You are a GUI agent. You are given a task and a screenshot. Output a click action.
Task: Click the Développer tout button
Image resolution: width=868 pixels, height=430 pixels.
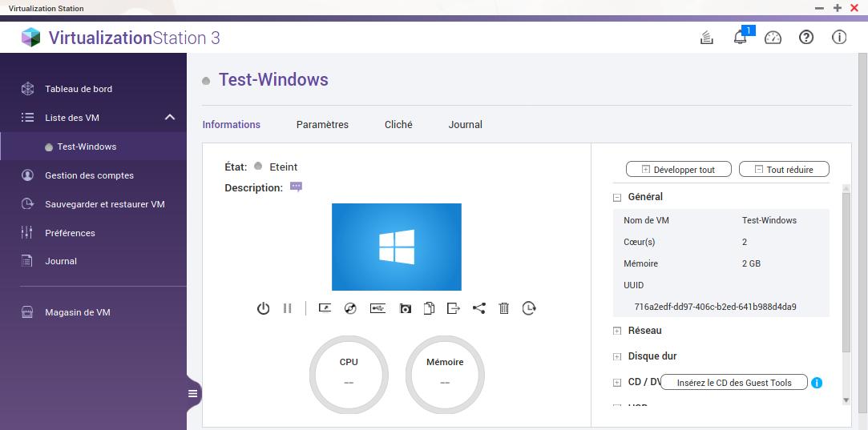pyautogui.click(x=678, y=170)
